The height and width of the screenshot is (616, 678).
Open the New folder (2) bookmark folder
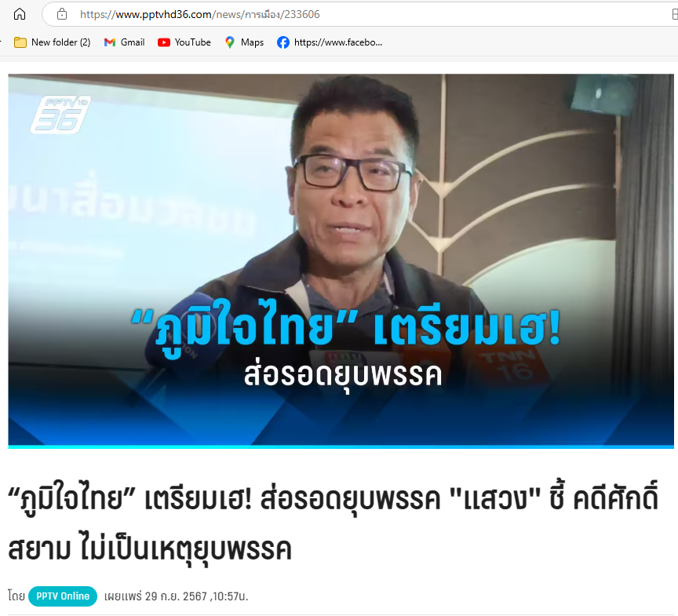53,42
